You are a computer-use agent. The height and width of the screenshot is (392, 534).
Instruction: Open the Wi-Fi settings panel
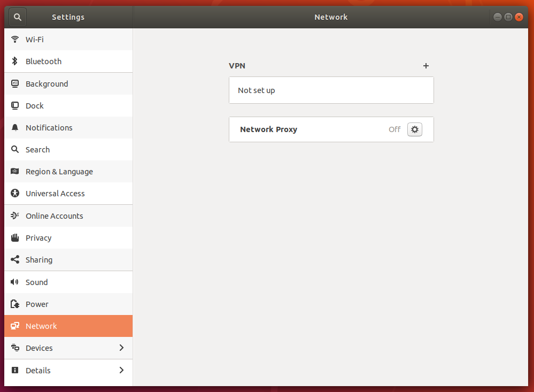(68, 40)
